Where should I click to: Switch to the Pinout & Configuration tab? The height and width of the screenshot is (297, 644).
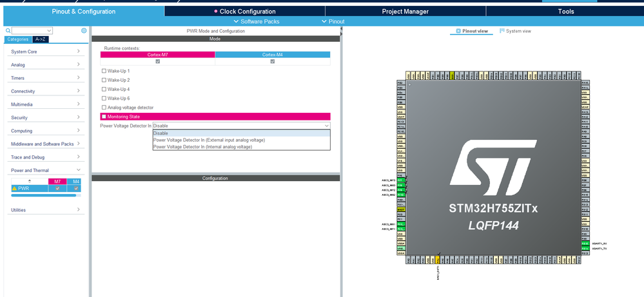click(x=84, y=12)
